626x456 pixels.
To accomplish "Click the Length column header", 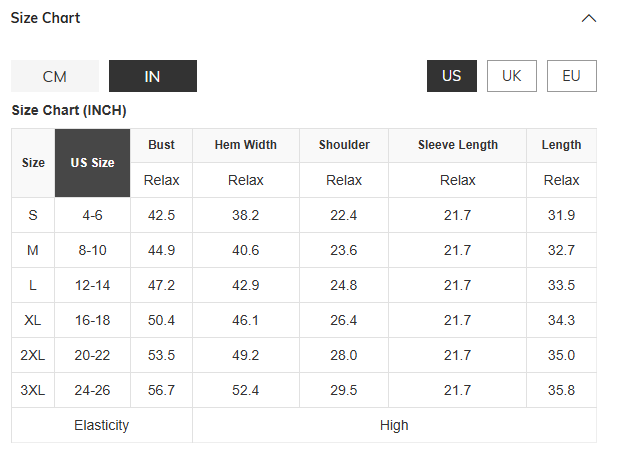I will click(561, 145).
